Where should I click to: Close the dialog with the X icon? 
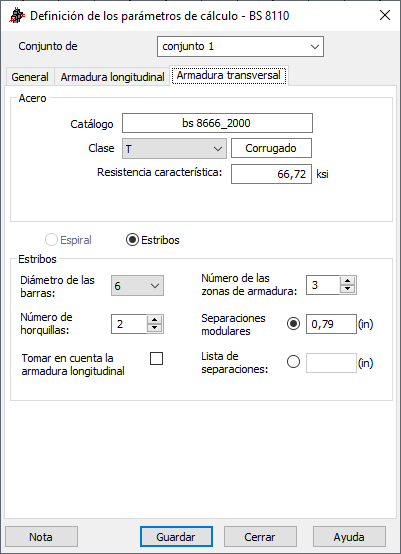pos(385,16)
